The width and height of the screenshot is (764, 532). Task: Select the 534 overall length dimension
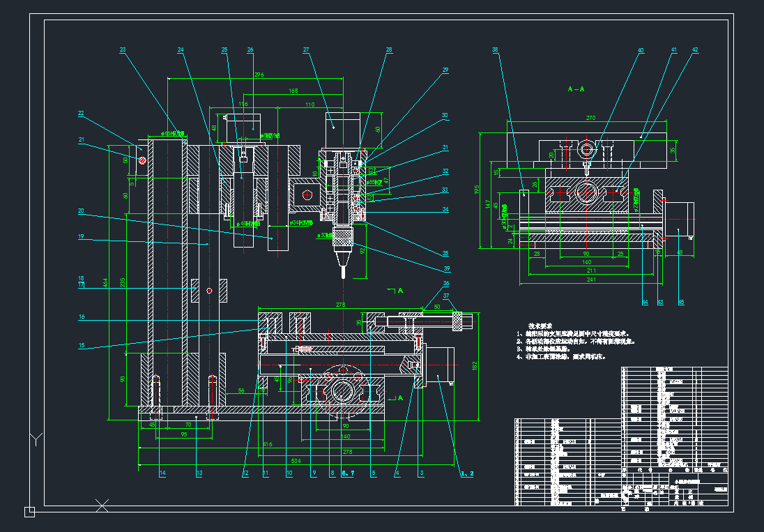click(x=295, y=461)
